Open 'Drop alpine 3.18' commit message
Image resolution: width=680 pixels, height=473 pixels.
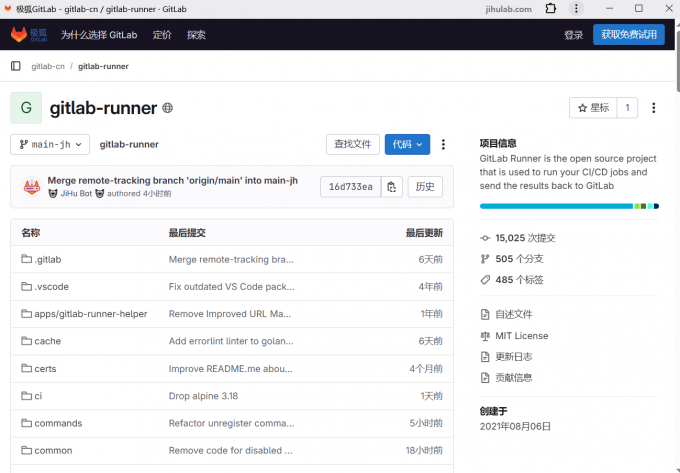(203, 396)
